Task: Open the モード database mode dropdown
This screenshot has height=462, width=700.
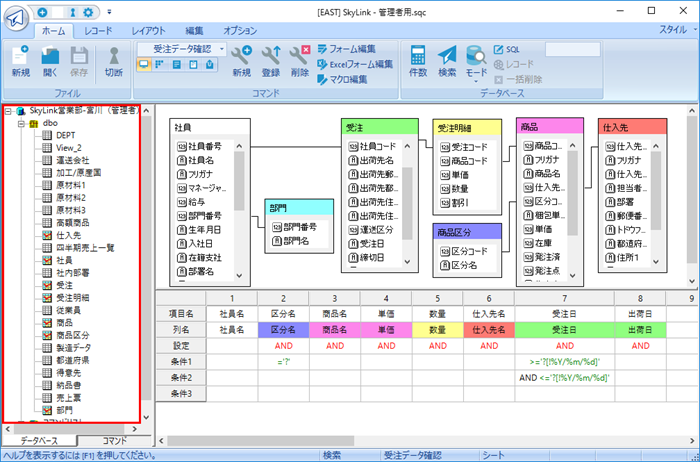Action: coord(476,64)
